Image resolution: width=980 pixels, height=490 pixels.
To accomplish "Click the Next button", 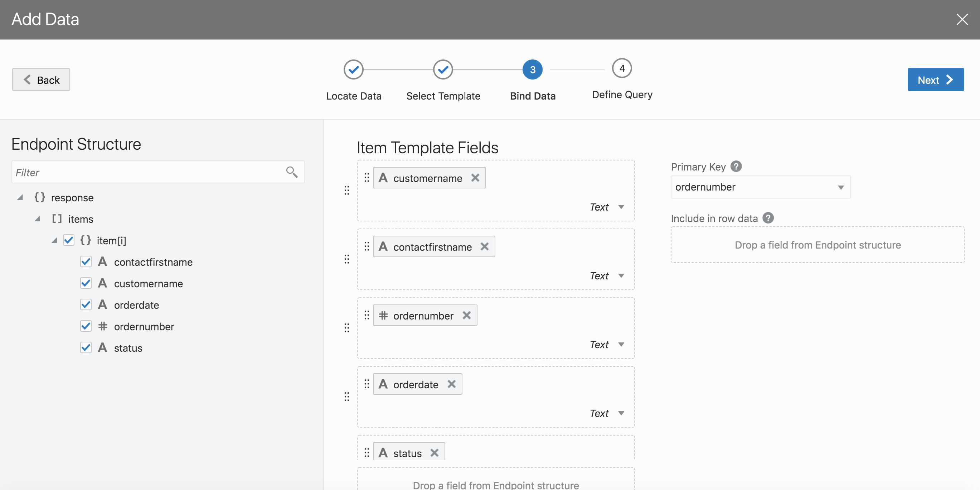I will [x=936, y=80].
